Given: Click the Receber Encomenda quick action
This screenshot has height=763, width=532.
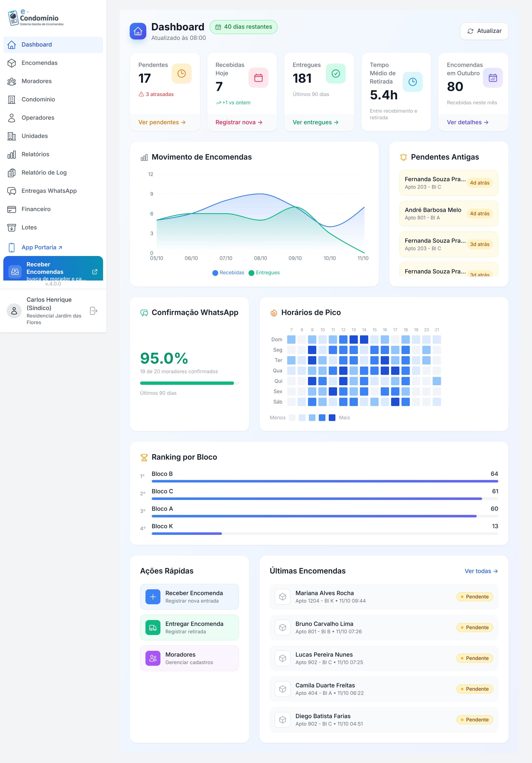Looking at the screenshot, I should coord(189,597).
